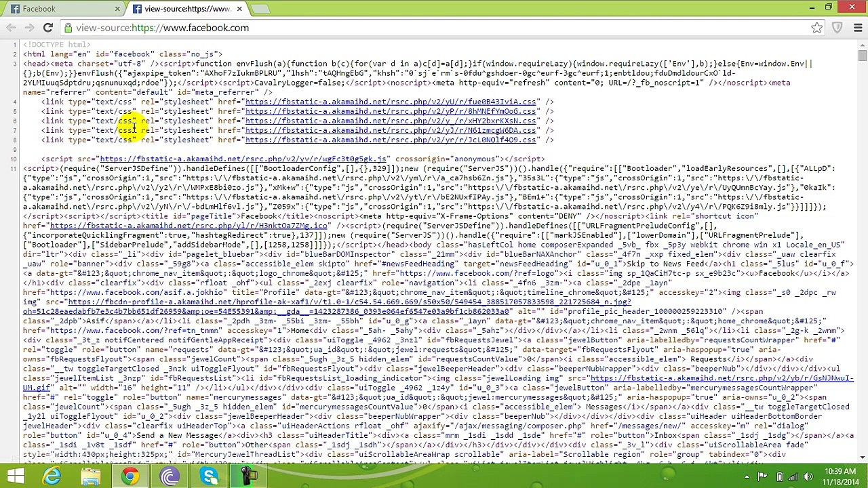Click source line number 10
868x488 pixels.
click(x=14, y=159)
